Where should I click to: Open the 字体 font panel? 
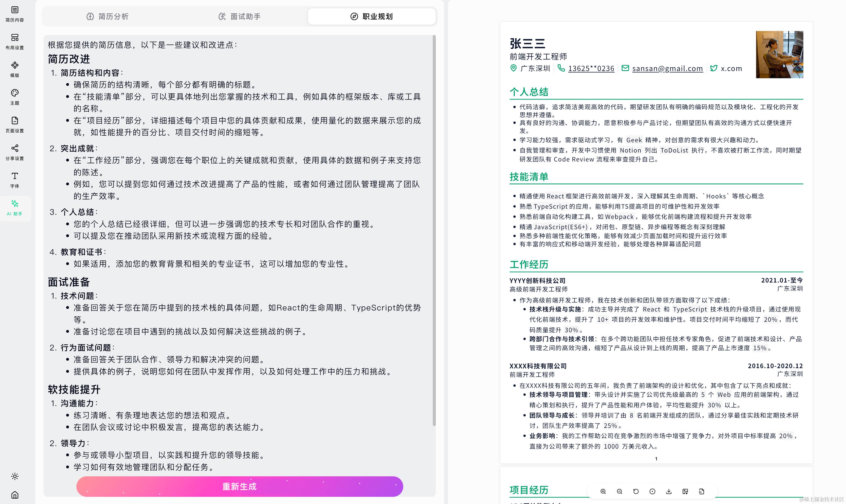[x=15, y=180]
